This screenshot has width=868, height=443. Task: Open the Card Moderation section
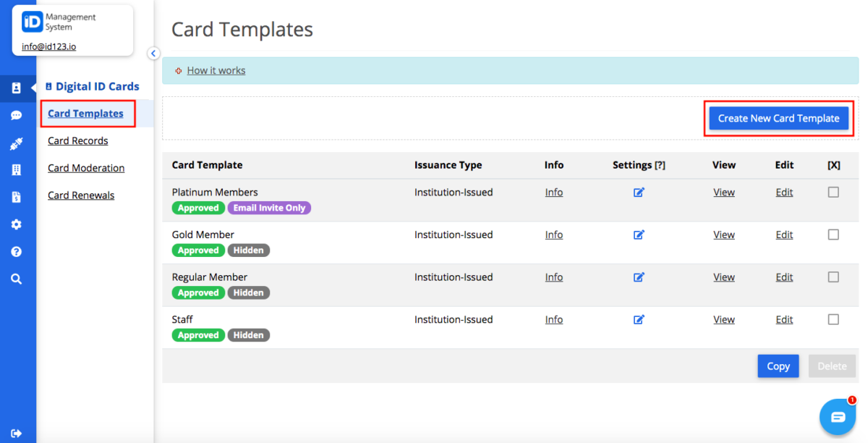(x=85, y=167)
